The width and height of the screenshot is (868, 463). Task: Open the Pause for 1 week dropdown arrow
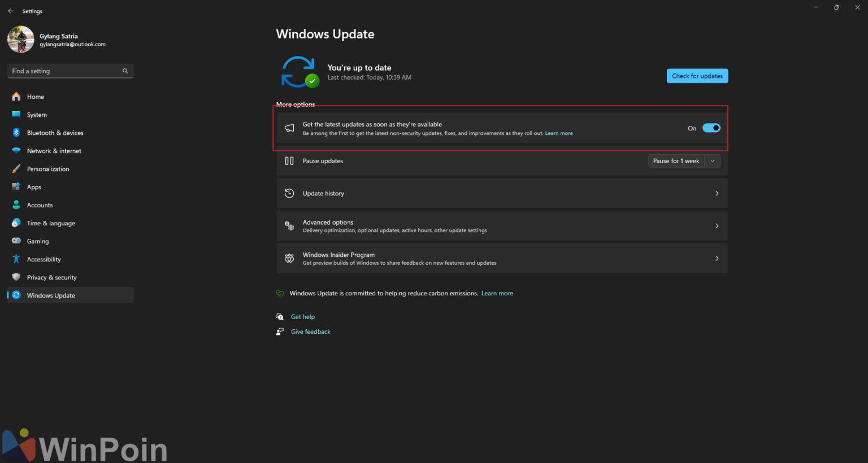(x=713, y=161)
